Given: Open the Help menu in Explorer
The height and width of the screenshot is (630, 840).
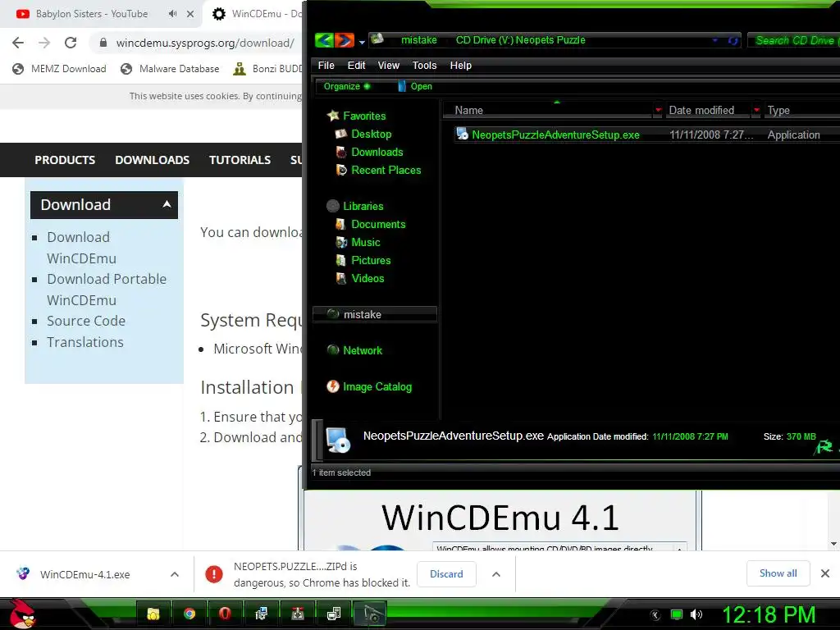Looking at the screenshot, I should tap(461, 66).
